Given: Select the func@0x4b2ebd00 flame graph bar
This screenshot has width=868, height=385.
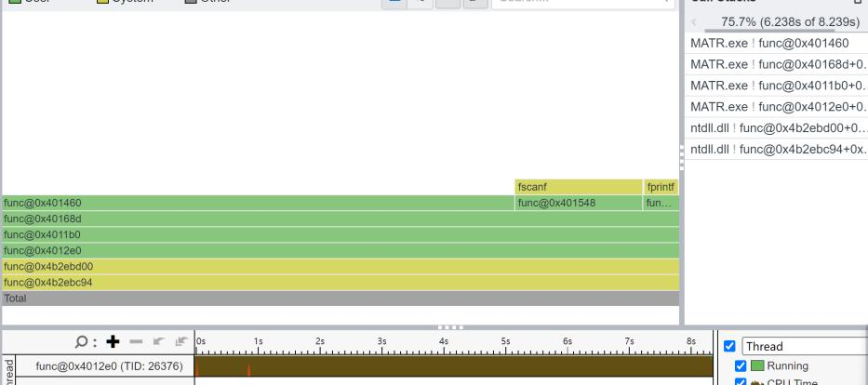Looking at the screenshot, I should (341, 267).
